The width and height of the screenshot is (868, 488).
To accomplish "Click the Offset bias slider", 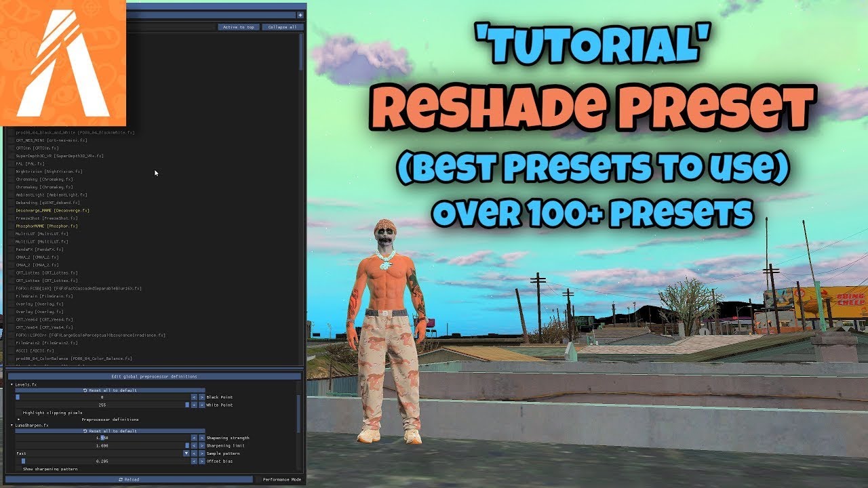I will click(102, 461).
